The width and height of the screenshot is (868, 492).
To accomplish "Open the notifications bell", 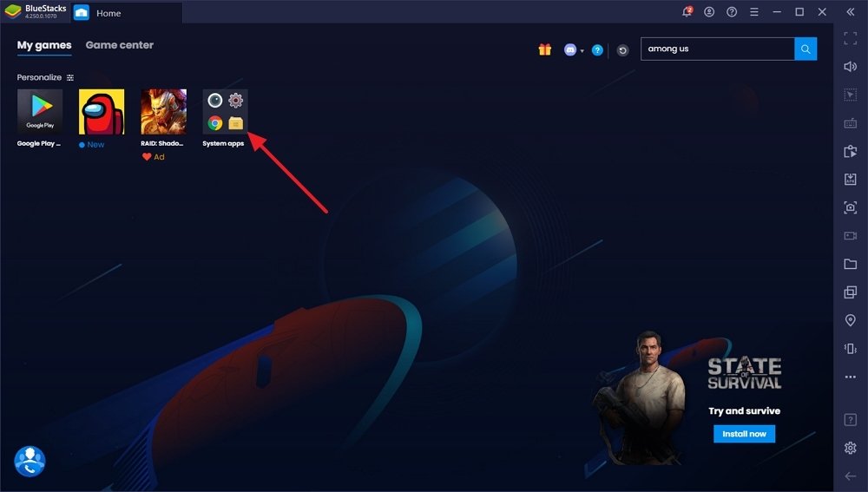I will pos(687,11).
